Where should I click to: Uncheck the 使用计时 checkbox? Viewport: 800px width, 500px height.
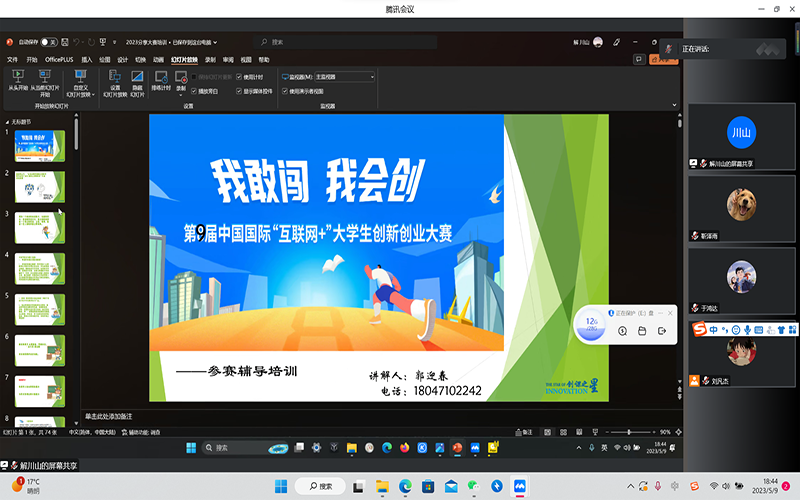coord(239,76)
